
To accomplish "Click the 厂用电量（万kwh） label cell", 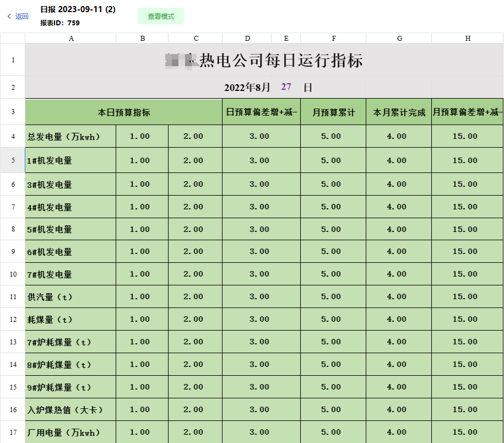I will point(70,432).
